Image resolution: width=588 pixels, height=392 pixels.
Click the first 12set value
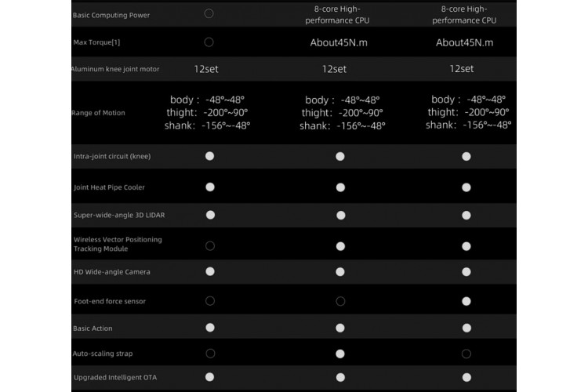click(206, 69)
